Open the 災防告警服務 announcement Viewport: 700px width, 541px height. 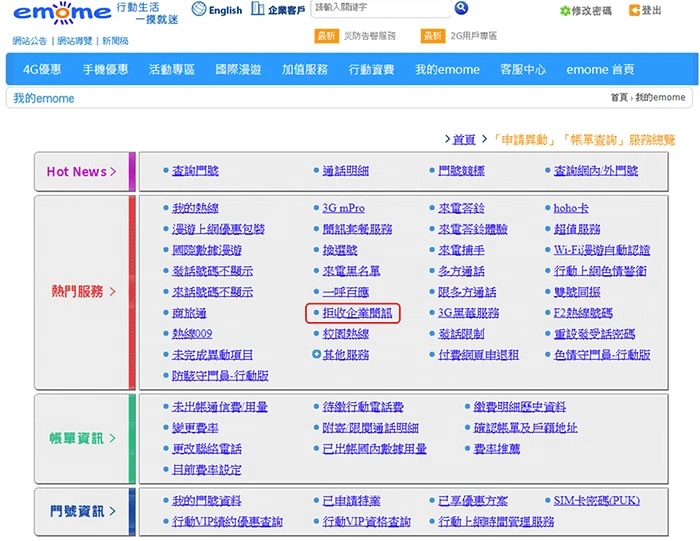click(370, 36)
